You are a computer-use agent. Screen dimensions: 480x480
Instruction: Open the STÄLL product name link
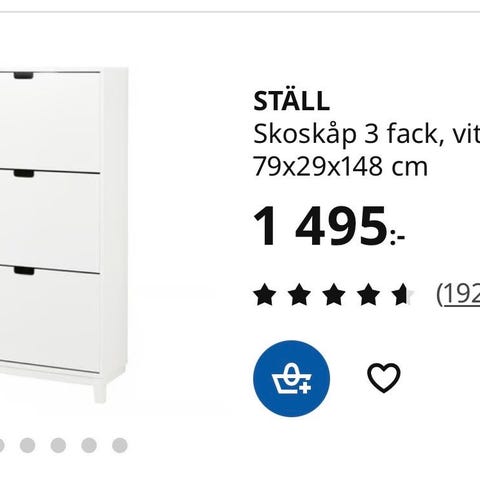[292, 101]
